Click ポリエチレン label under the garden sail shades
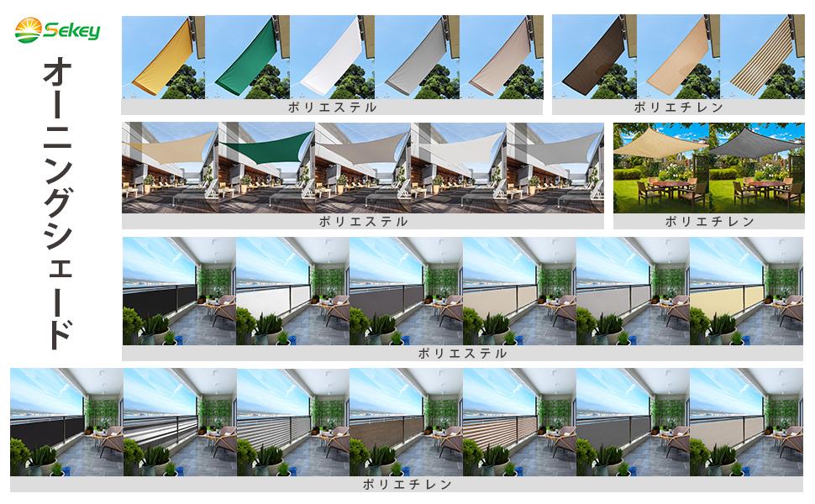The image size is (815, 504). tap(709, 222)
